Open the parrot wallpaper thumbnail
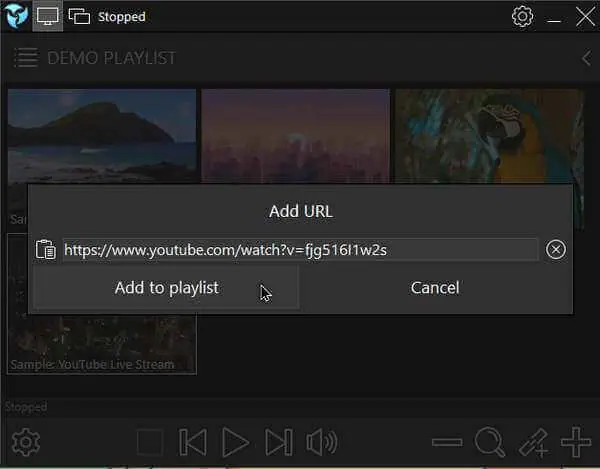 489,136
